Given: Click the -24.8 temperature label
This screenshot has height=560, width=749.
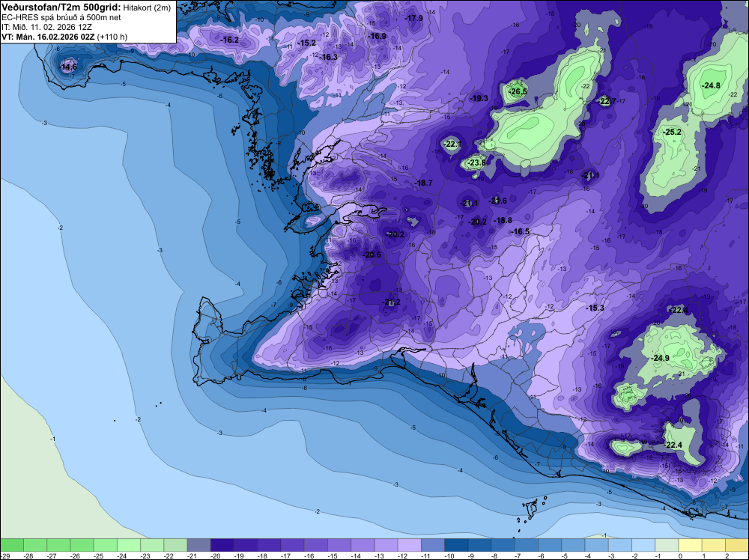Looking at the screenshot, I should click(712, 86).
